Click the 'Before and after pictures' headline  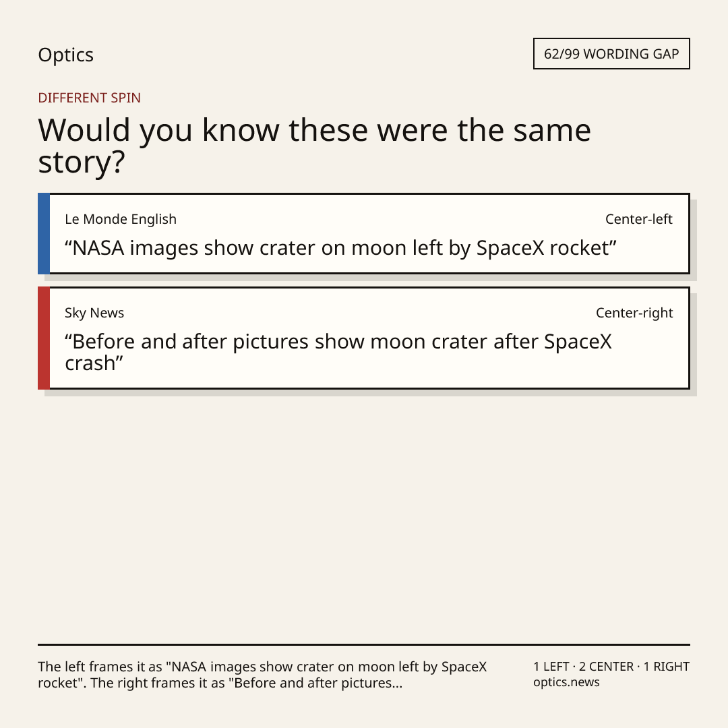pyautogui.click(x=338, y=353)
